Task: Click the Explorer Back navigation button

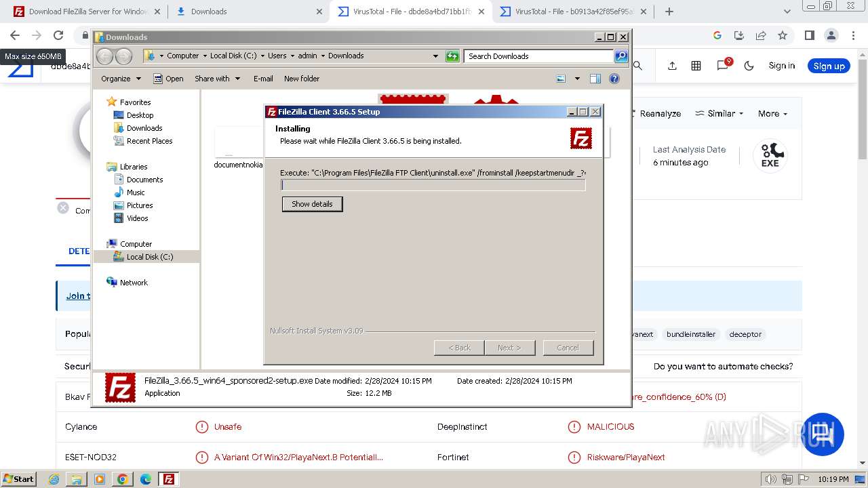Action: [x=105, y=56]
